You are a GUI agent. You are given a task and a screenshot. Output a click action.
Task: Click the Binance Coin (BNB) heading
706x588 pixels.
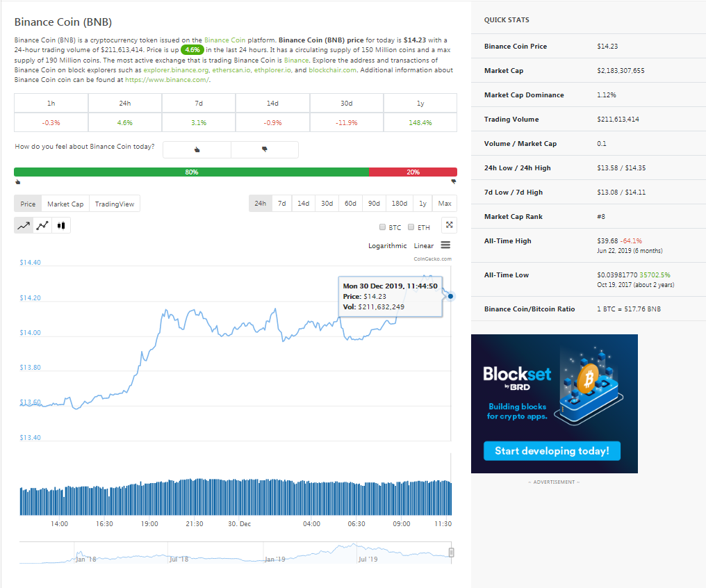coord(63,22)
